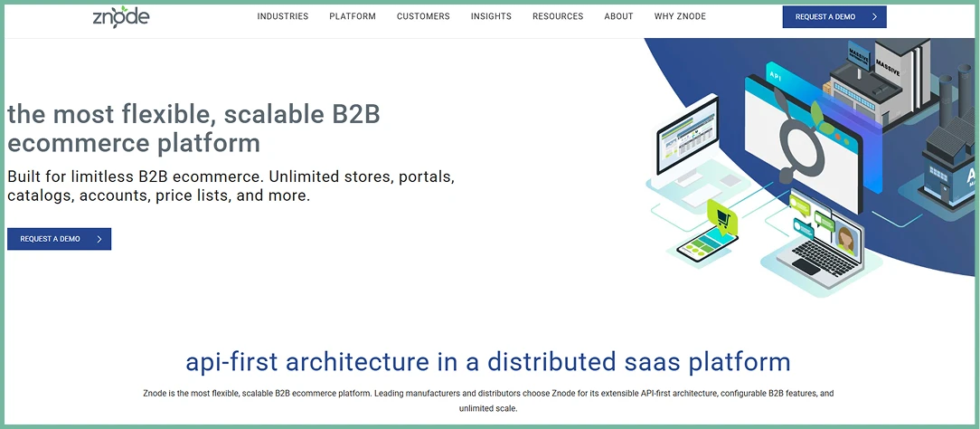Click Request a Demo in header
The image size is (980, 429).
(x=834, y=17)
